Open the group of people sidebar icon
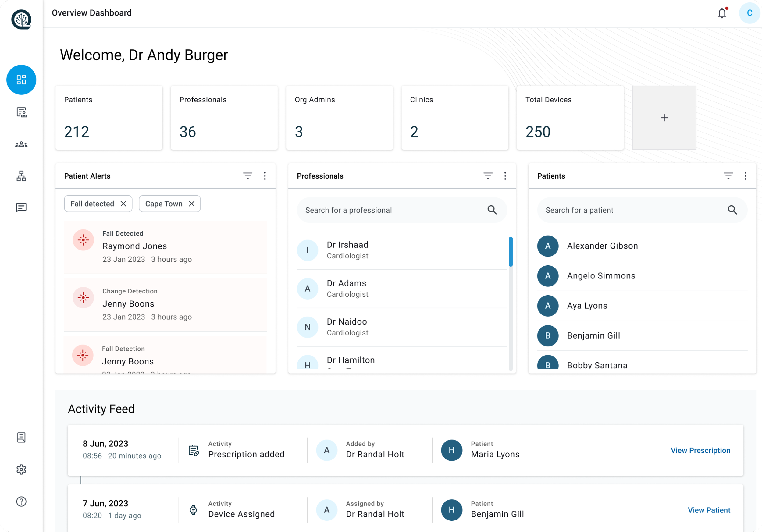The width and height of the screenshot is (762, 532). [21, 144]
